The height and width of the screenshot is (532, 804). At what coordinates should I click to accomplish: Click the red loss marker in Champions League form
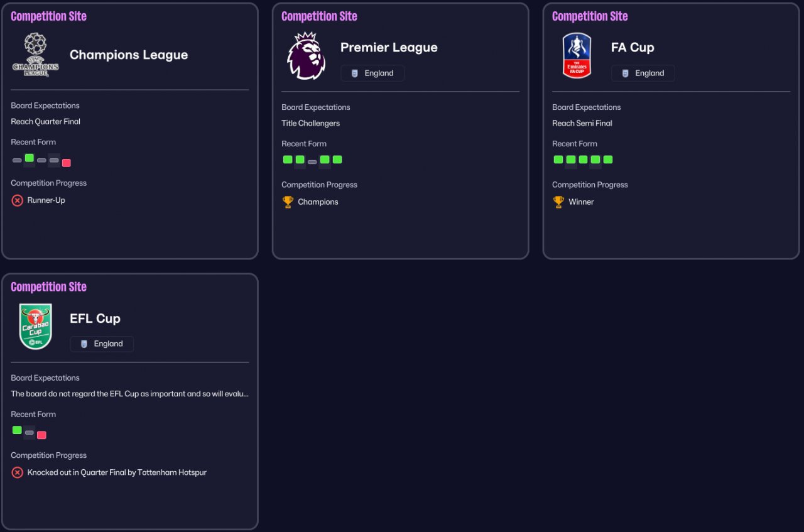67,163
